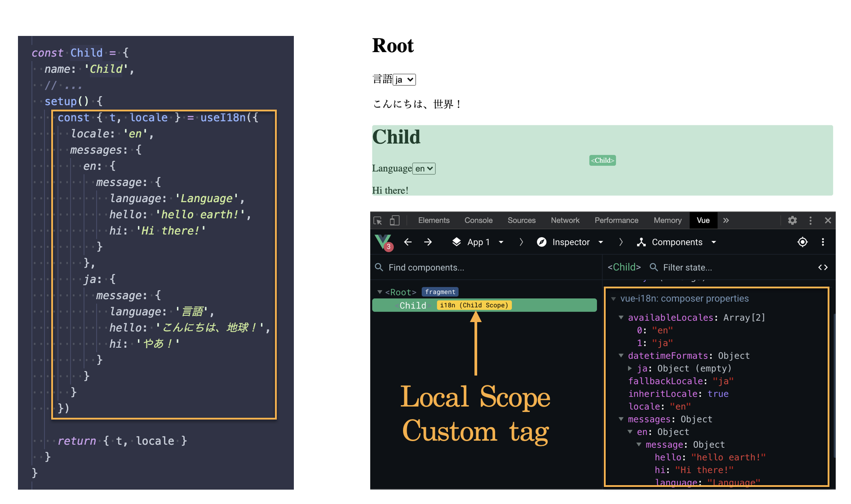Switch to the Network tab
Image resolution: width=851 pixels, height=504 pixels.
coord(565,221)
